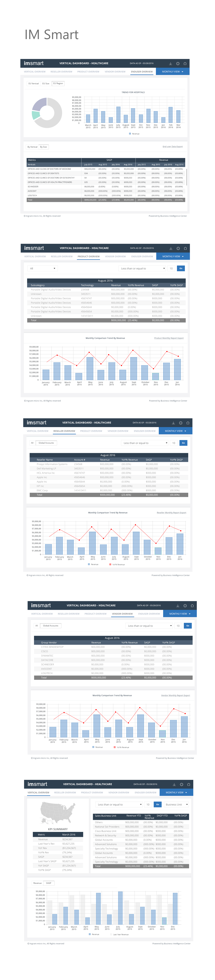215x980 pixels.
Task: Click download icon in Vendor Overview dashboard header
Action: [x=178, y=606]
